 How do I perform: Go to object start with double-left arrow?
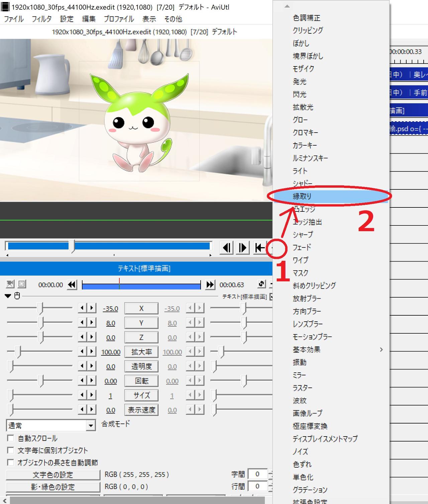pyautogui.click(x=72, y=285)
